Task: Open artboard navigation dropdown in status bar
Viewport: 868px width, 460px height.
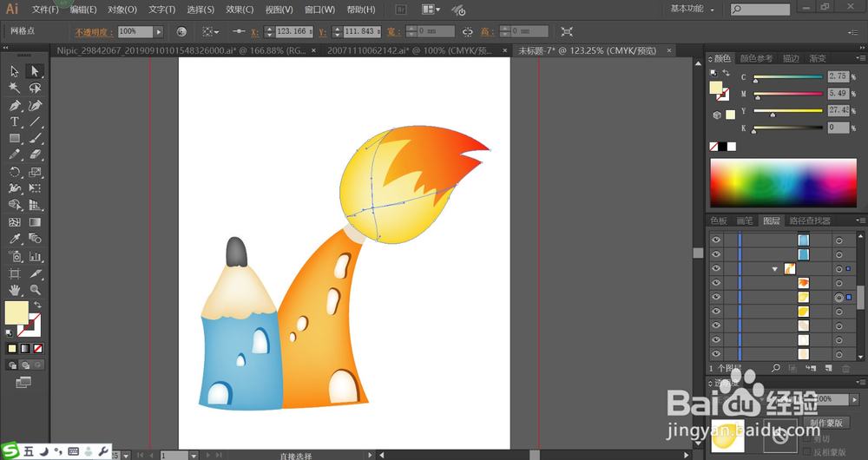Action: (194, 455)
